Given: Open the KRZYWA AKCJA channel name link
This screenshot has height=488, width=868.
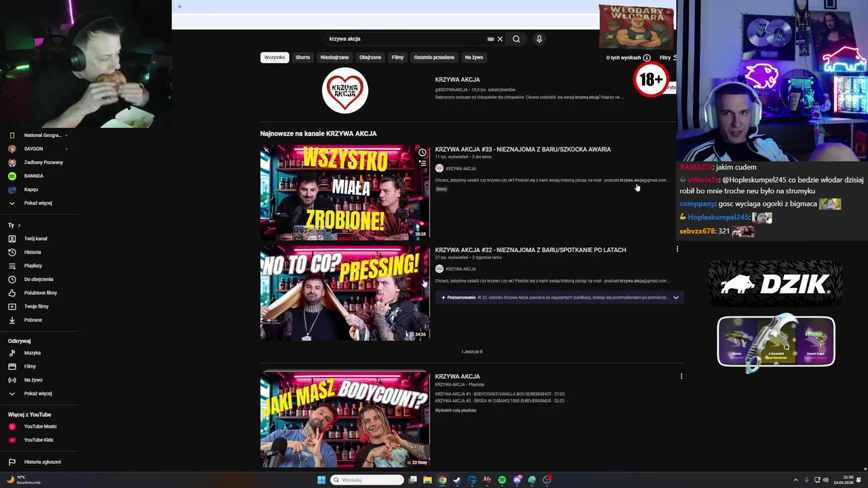Looking at the screenshot, I should [x=457, y=79].
